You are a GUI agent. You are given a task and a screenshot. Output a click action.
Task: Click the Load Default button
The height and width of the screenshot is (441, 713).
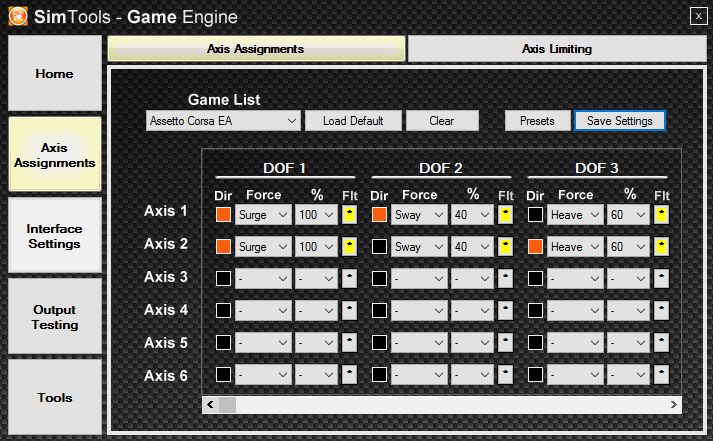pyautogui.click(x=353, y=121)
